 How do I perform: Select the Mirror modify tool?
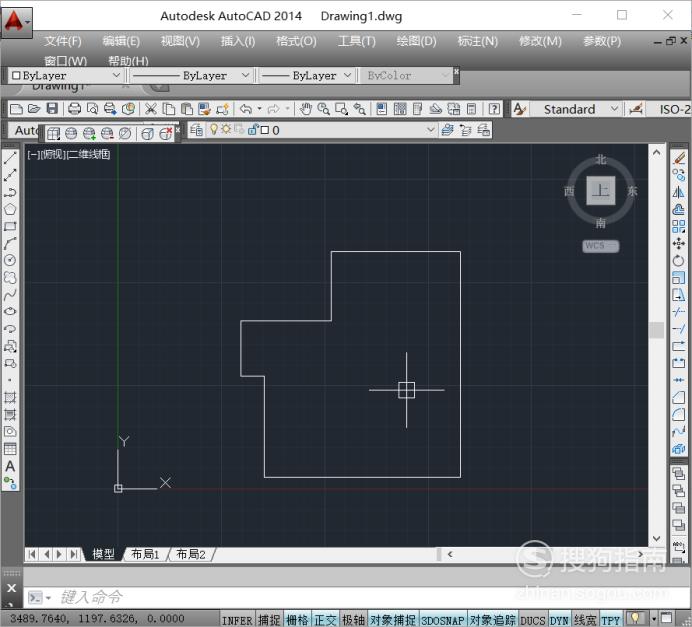679,192
